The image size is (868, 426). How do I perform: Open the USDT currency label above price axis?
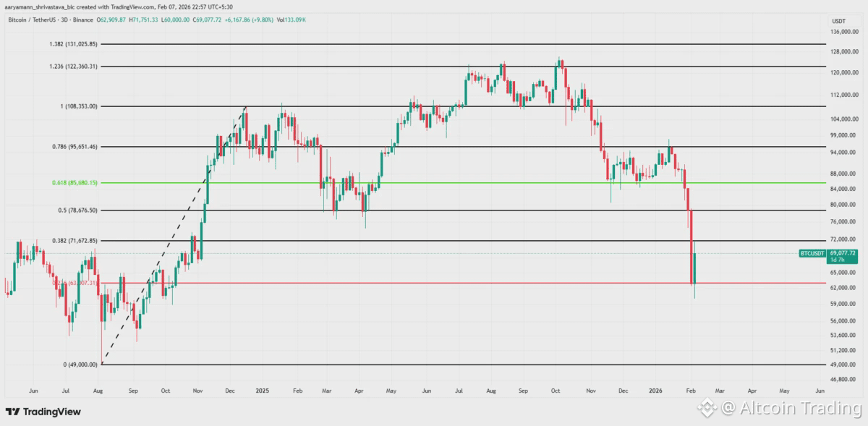tap(839, 21)
